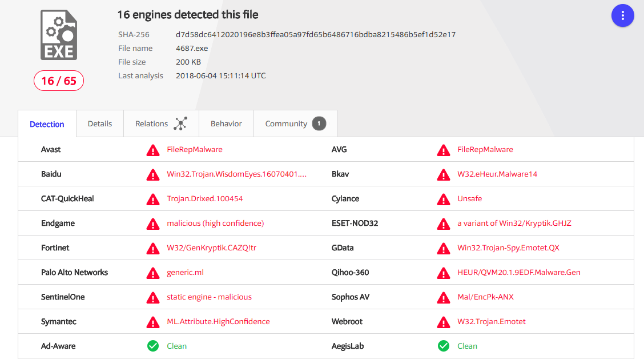Image resolution: width=644 pixels, height=359 pixels.
Task: Click 'a variant of Win32/Kryptik.GHJZ'
Action: click(514, 224)
